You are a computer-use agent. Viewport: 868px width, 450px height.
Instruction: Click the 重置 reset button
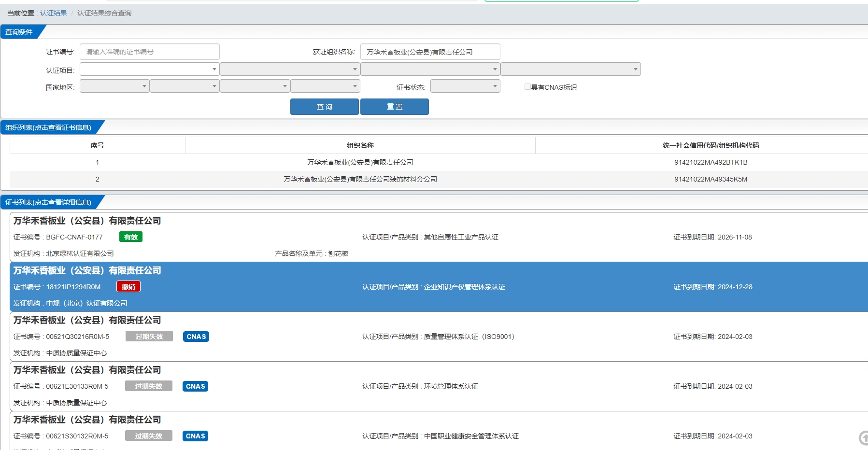tap(395, 107)
